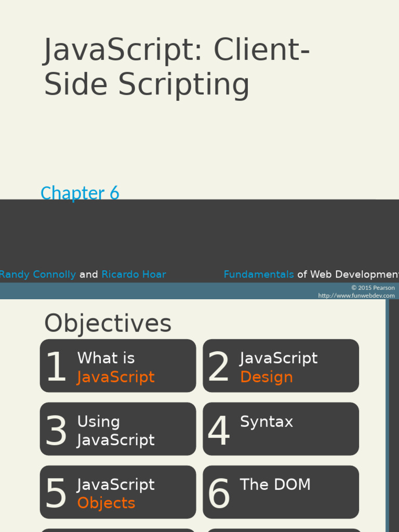Click the 'JavaScript: Client-Side Scripting' title
The width and height of the screenshot is (399, 532).
(x=176, y=67)
